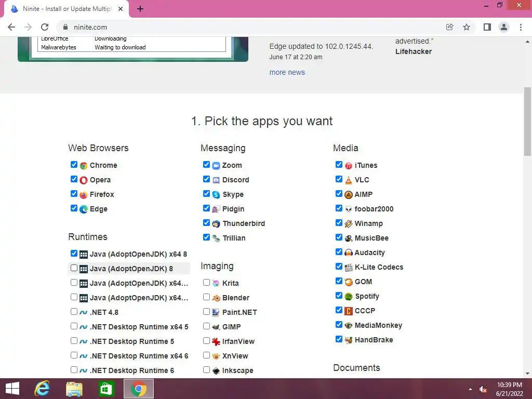
Task: Click the Krita app icon
Action: click(x=216, y=283)
